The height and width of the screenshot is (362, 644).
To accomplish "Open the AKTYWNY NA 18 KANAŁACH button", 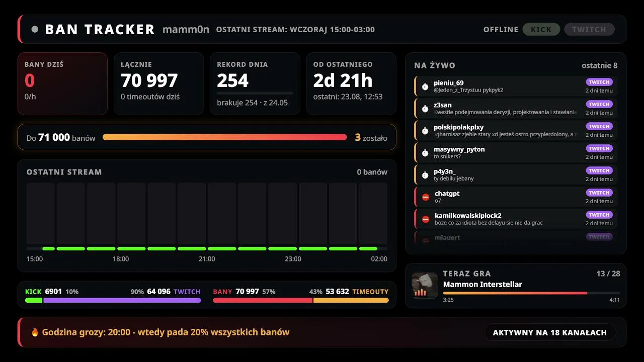I will pyautogui.click(x=550, y=332).
